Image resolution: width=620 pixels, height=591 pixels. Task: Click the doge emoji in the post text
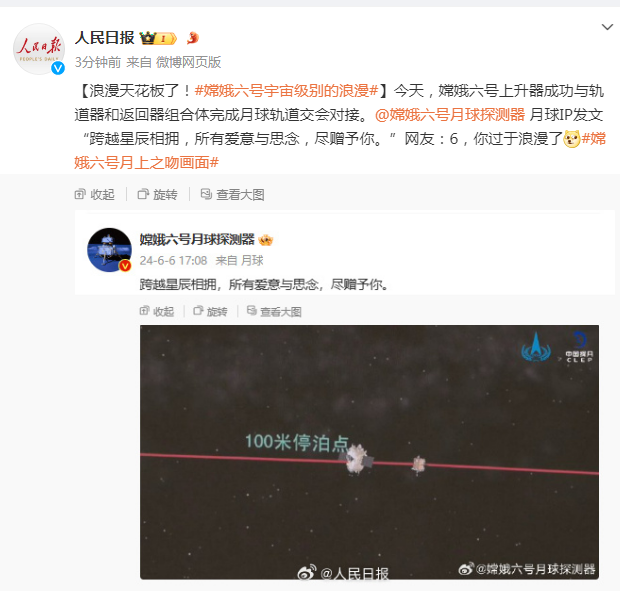coord(571,139)
